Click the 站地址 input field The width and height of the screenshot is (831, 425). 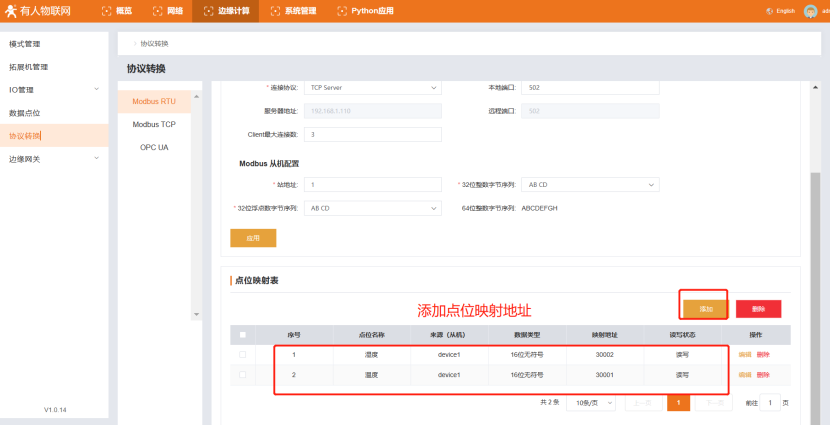tap(373, 185)
